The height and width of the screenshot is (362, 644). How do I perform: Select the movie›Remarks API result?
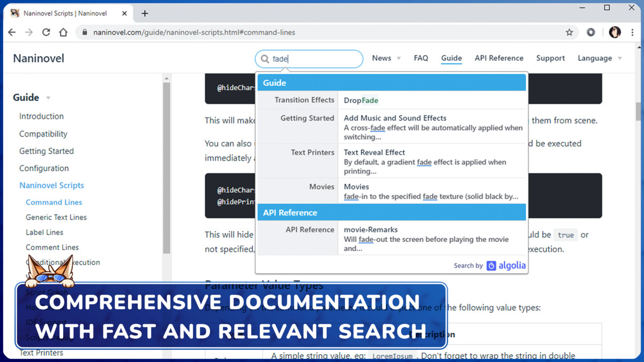[x=432, y=239]
